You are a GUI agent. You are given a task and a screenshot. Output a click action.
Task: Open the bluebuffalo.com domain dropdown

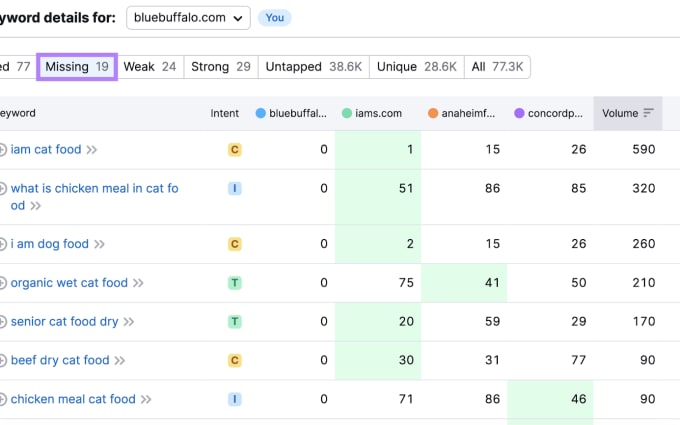[188, 18]
